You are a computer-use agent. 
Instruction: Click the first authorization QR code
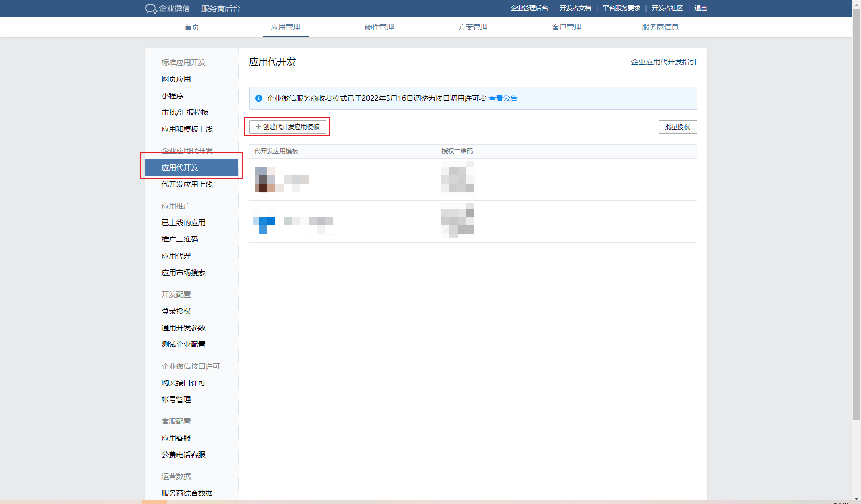coord(458,177)
